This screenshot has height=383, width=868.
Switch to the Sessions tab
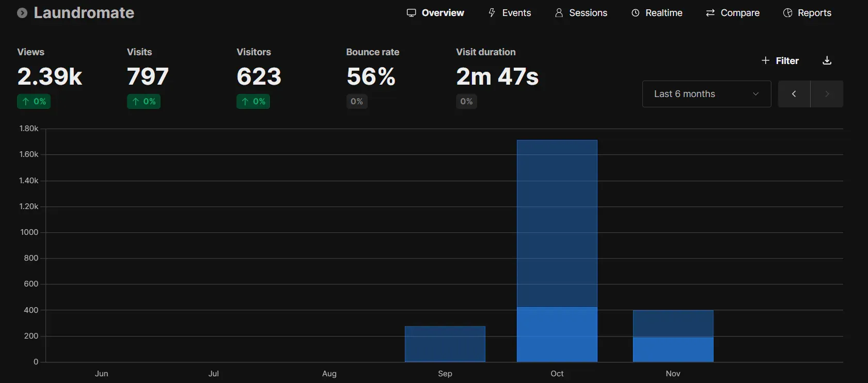(581, 13)
